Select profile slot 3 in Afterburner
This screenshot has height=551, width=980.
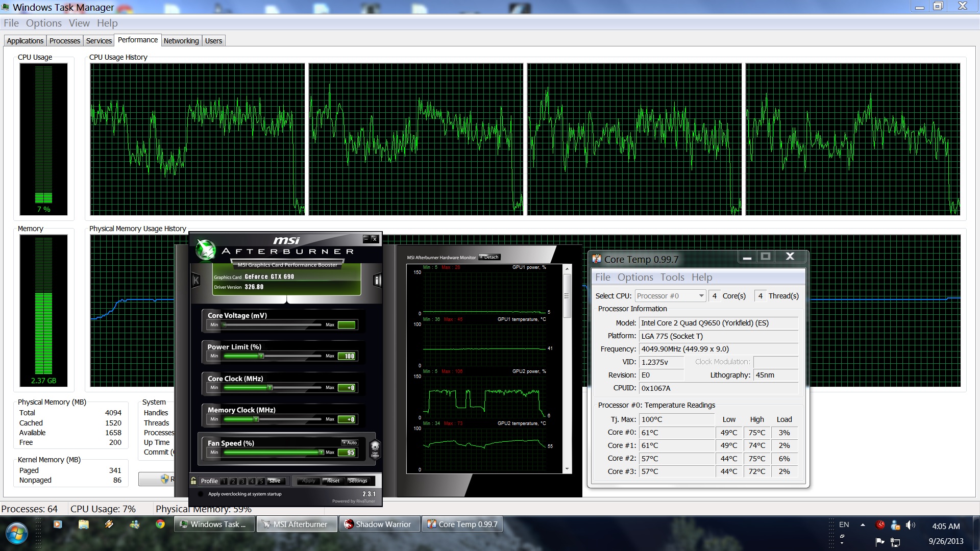242,481
